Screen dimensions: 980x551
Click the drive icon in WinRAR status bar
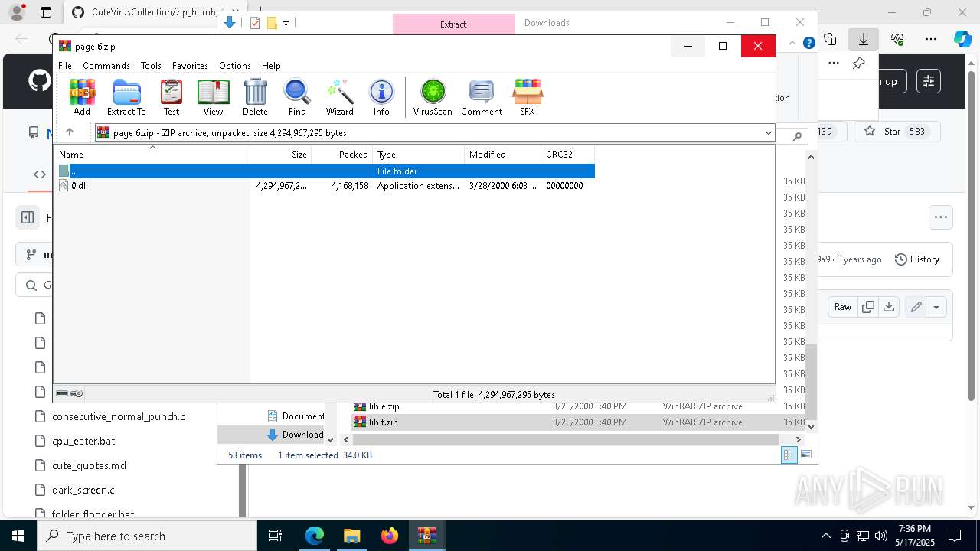[63, 394]
